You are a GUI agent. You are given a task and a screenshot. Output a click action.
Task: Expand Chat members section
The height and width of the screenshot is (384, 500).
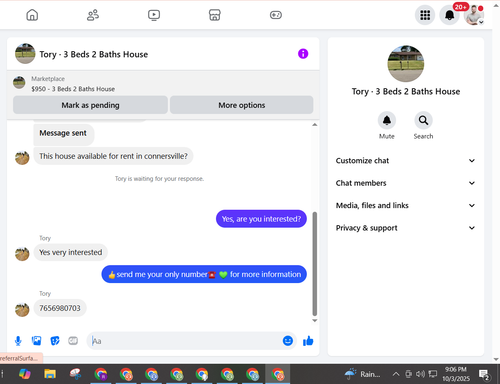click(405, 183)
